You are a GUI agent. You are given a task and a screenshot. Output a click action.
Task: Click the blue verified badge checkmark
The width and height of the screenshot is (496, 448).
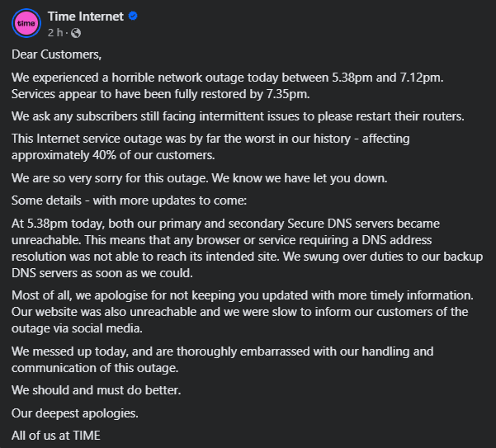pos(133,16)
